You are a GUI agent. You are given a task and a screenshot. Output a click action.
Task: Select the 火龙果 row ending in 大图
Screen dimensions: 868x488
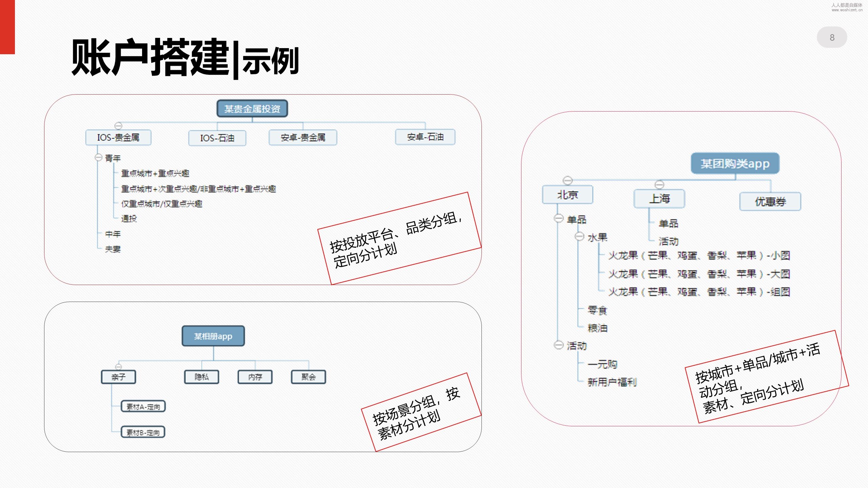pyautogui.click(x=699, y=274)
